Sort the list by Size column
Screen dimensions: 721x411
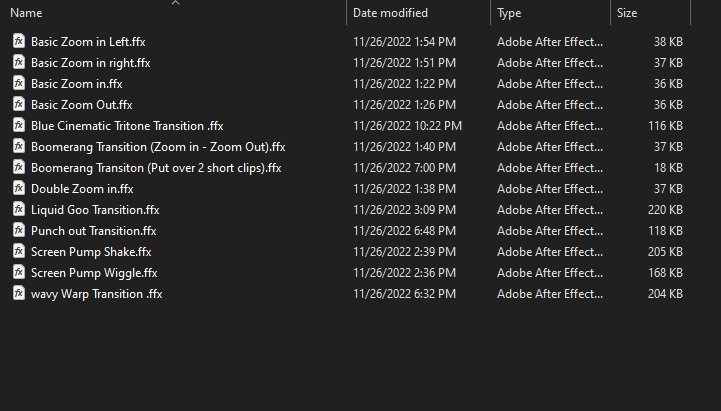coord(627,13)
